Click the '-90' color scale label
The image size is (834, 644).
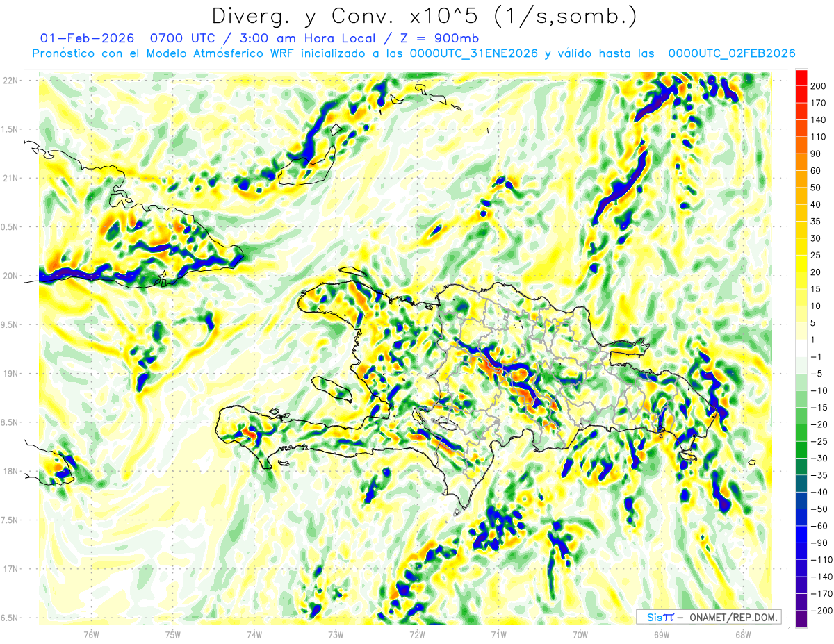tap(819, 543)
